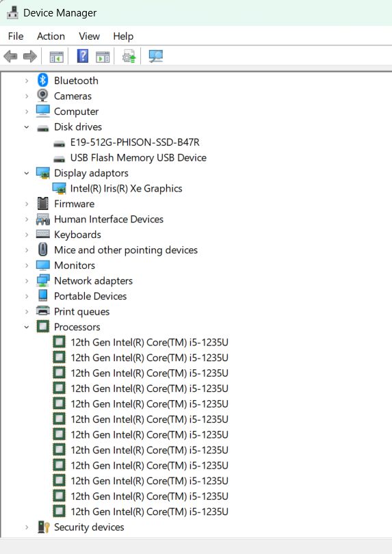
Task: Click Show/Hide console tree toolbar icon
Action: (x=57, y=57)
